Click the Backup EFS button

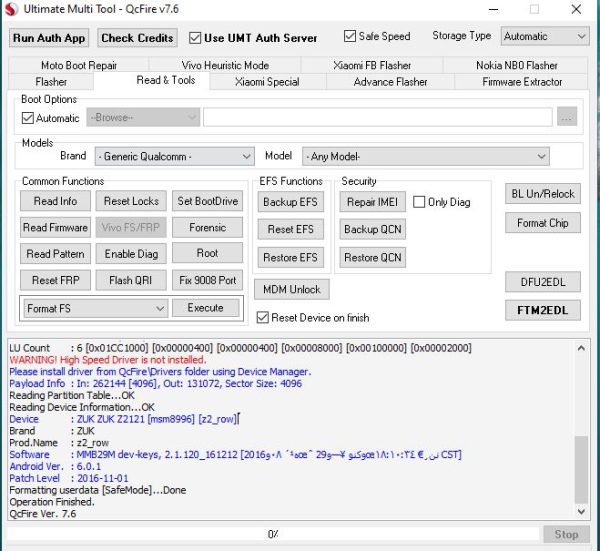[x=290, y=202]
